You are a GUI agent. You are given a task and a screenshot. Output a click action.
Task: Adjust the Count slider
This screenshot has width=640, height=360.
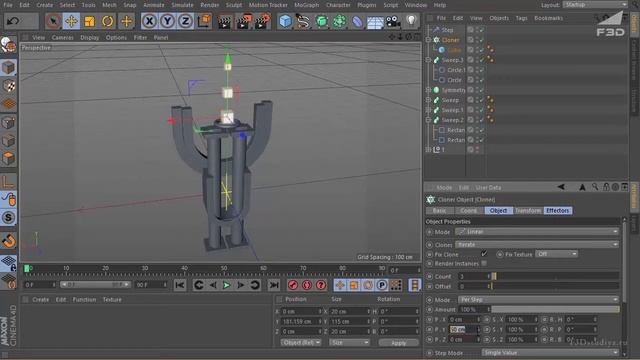tap(556, 276)
